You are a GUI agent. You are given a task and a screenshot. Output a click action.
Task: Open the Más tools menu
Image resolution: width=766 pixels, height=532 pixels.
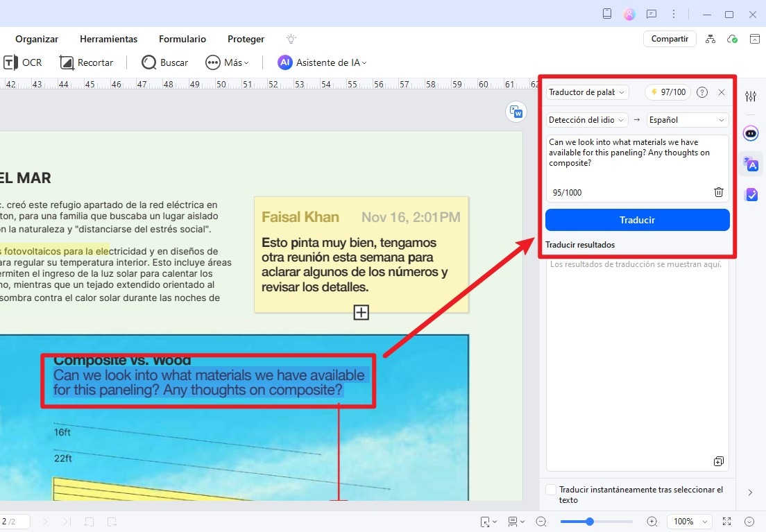click(x=227, y=62)
